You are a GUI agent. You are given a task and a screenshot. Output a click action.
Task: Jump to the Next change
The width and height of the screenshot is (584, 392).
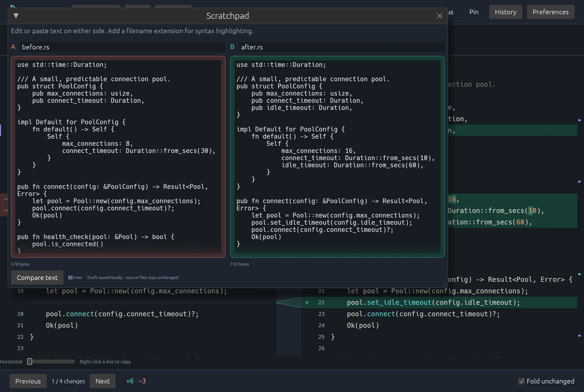click(x=103, y=381)
